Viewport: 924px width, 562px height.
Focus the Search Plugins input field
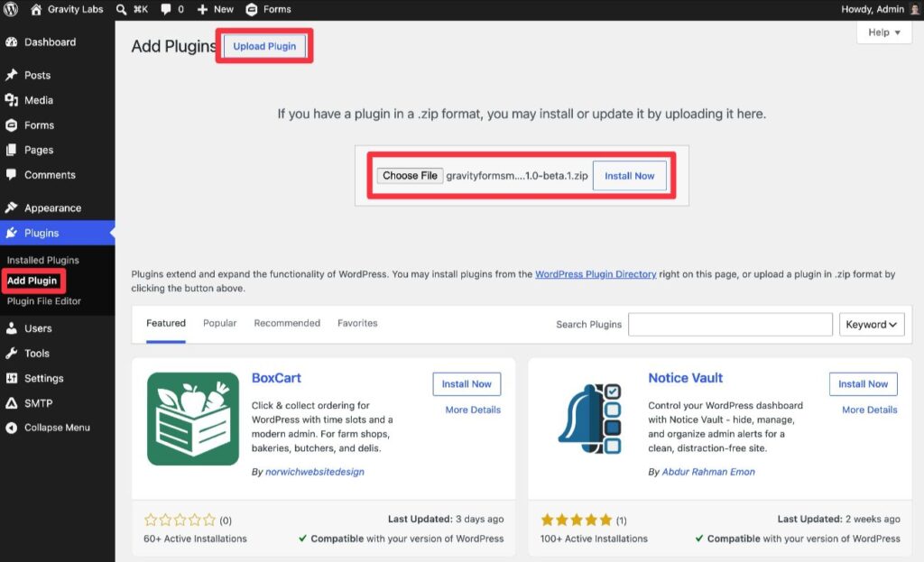(x=730, y=325)
